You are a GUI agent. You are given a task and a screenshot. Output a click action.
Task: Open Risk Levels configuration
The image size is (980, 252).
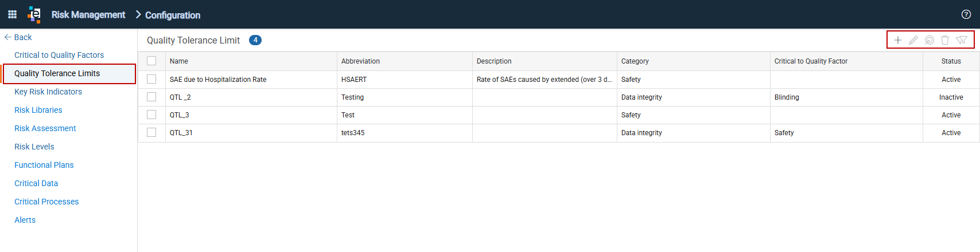34,147
